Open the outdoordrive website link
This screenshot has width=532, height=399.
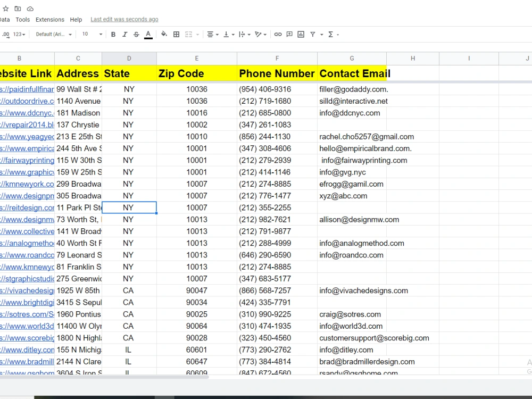(27, 101)
